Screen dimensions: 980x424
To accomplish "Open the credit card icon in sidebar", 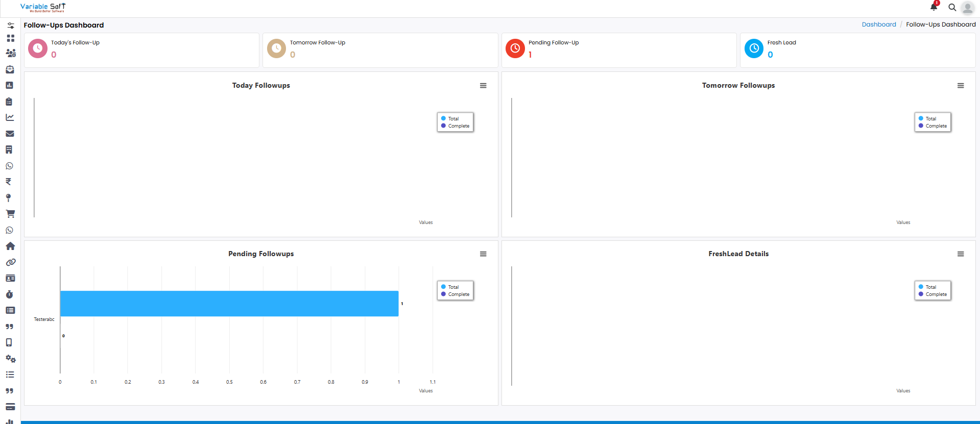I will (x=10, y=407).
